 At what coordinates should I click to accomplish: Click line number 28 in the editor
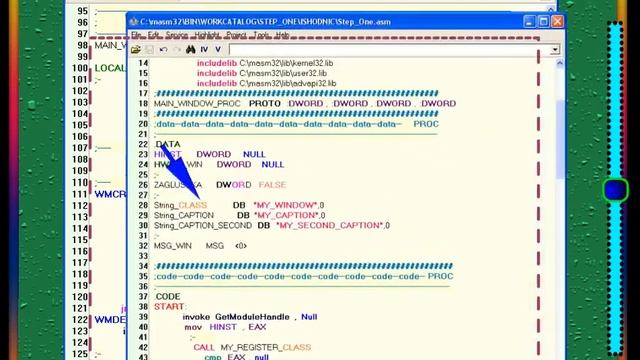(143, 205)
